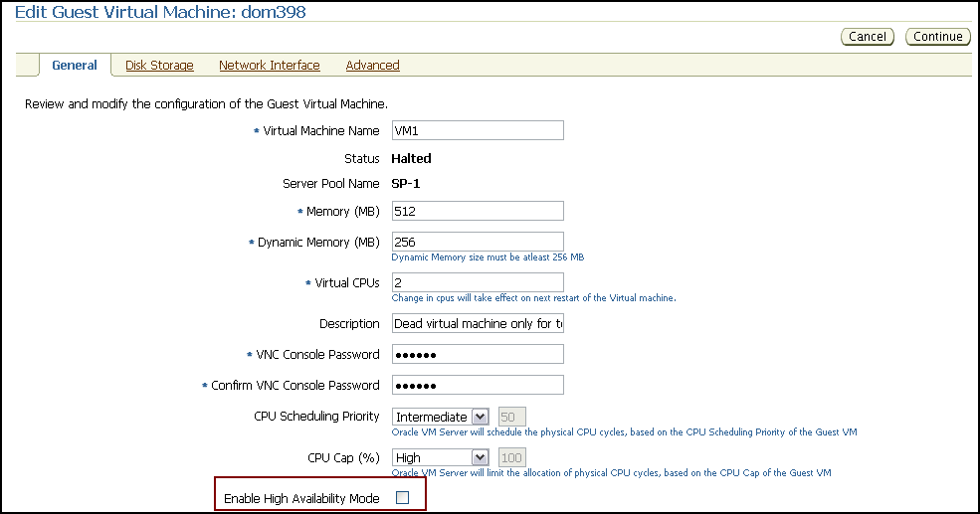Click the 'CPU Scheduling Priority' label
Screen dimensions: 980x514
click(x=316, y=416)
